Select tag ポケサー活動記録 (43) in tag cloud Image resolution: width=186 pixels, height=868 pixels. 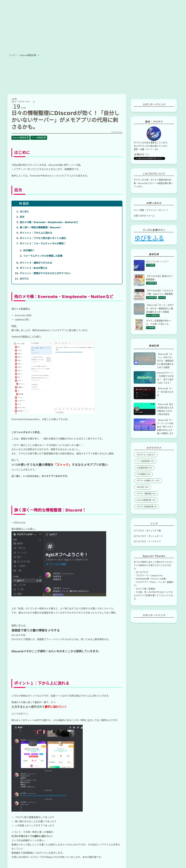(146, 494)
